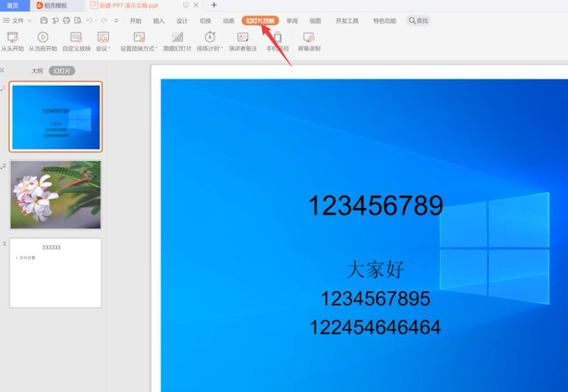Select slide 1 thumbnail
568x392 pixels.
tap(55, 117)
